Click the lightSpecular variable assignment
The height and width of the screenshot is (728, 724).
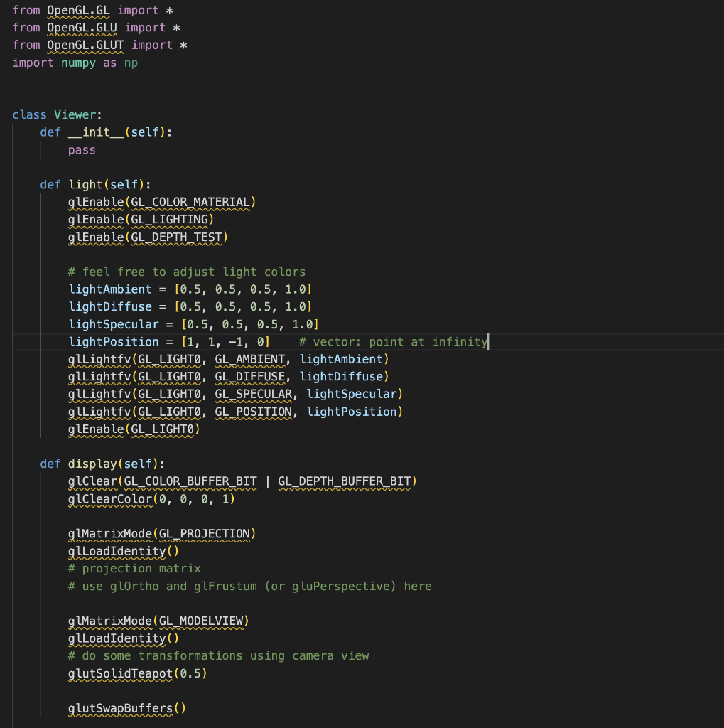[193, 324]
